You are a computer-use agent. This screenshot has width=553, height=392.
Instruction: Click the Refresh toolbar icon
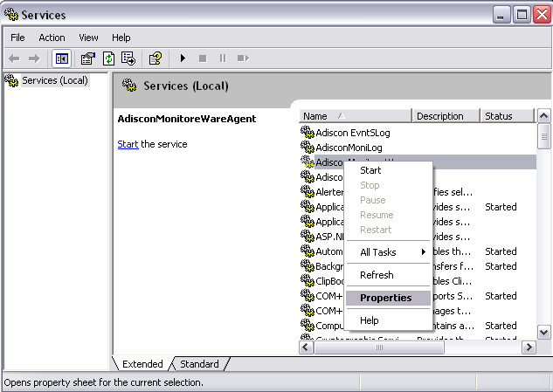(x=108, y=58)
